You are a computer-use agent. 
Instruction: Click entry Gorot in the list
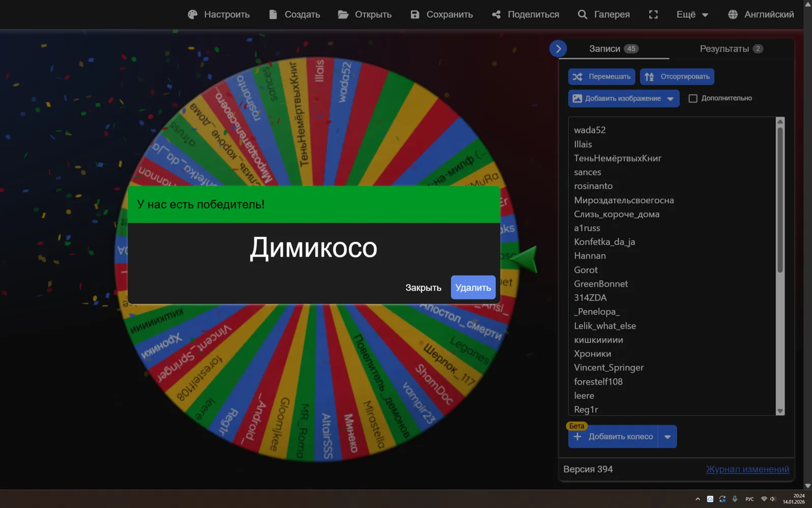tap(586, 270)
